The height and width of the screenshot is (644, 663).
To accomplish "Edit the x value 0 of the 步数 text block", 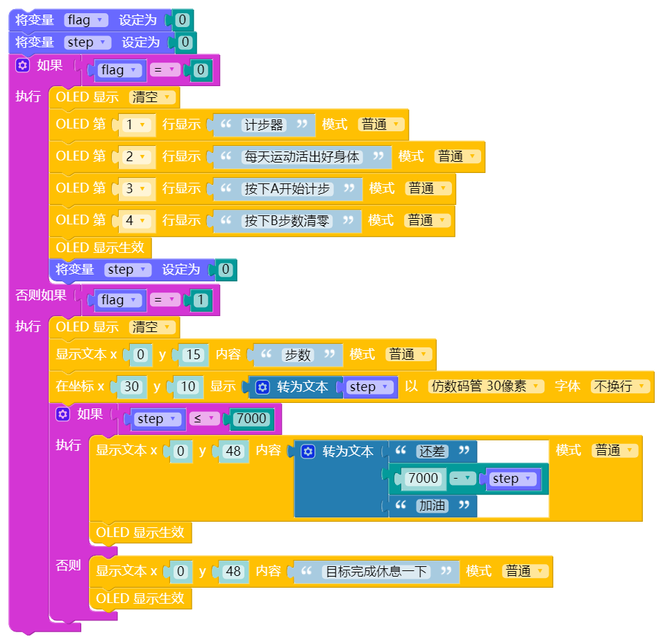I will tap(140, 354).
